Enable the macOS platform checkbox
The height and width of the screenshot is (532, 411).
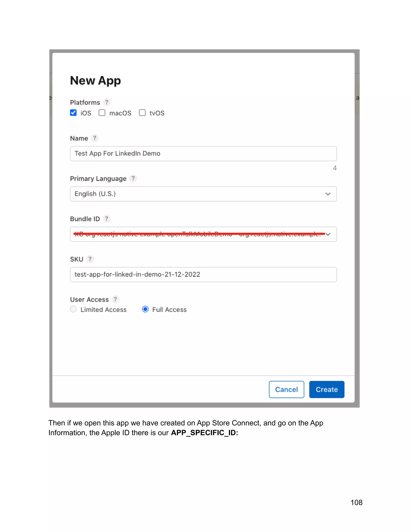click(102, 113)
